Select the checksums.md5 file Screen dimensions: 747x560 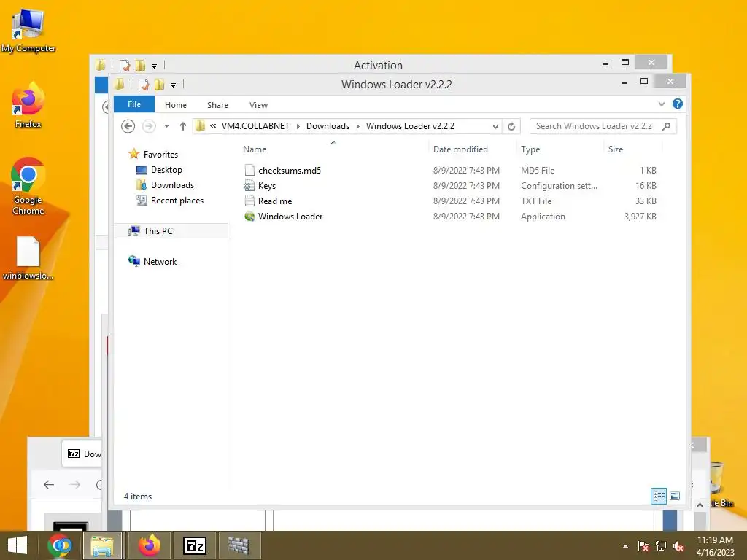(x=289, y=171)
